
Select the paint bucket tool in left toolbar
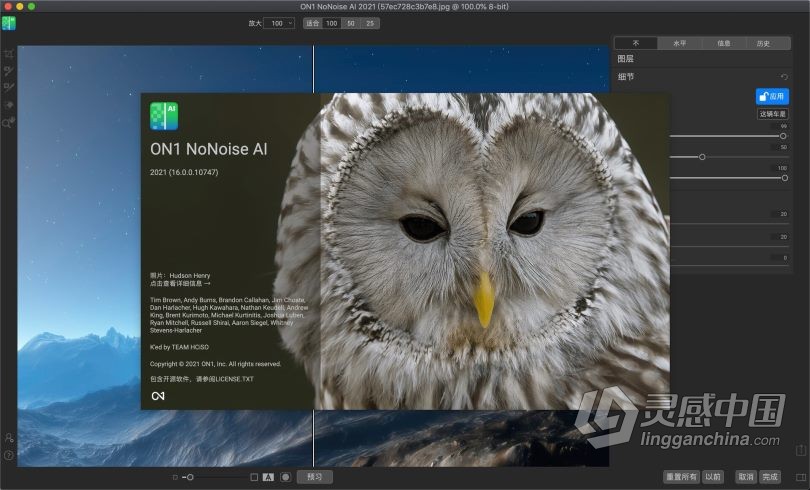[9, 105]
